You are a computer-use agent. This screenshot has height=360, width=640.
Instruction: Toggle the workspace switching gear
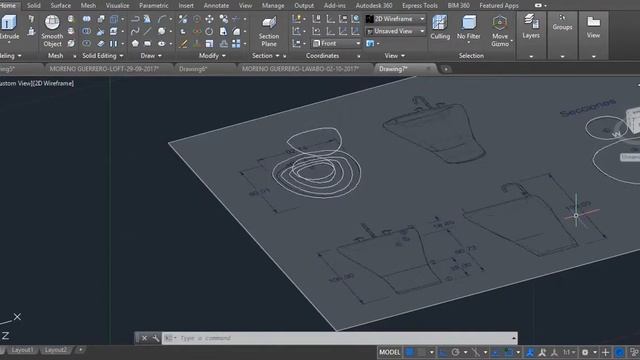tap(585, 352)
